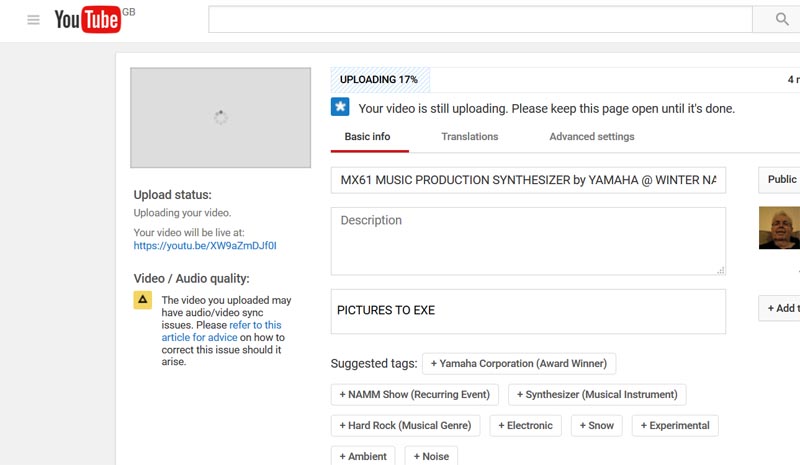Open the Advanced settings tab
Screen dimensions: 800x465
(x=592, y=137)
